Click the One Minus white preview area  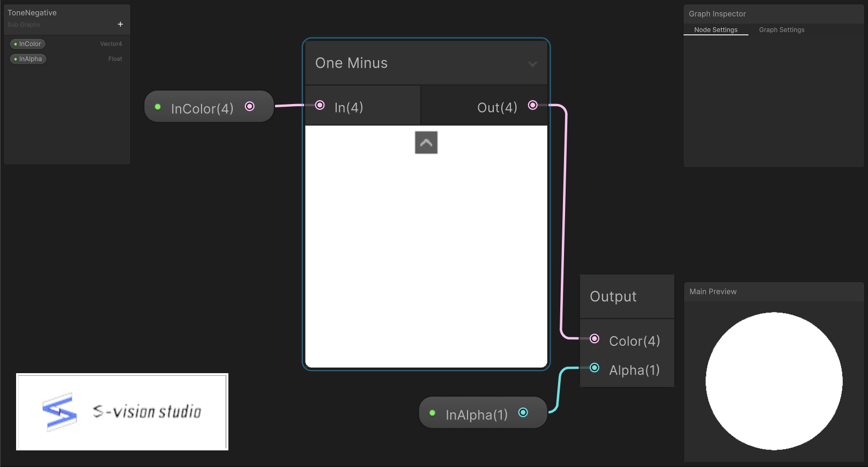tap(426, 247)
